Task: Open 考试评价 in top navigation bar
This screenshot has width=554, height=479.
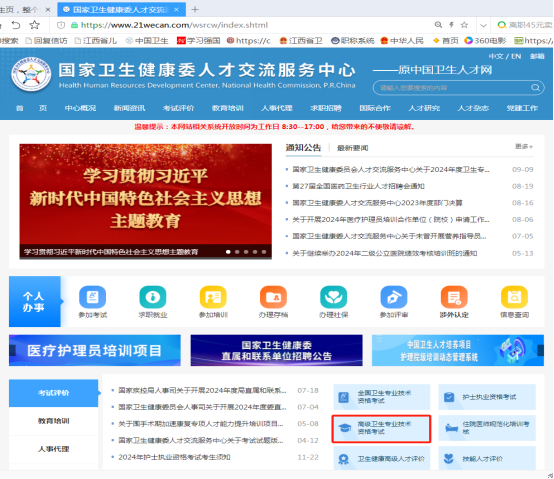Action: [x=178, y=108]
